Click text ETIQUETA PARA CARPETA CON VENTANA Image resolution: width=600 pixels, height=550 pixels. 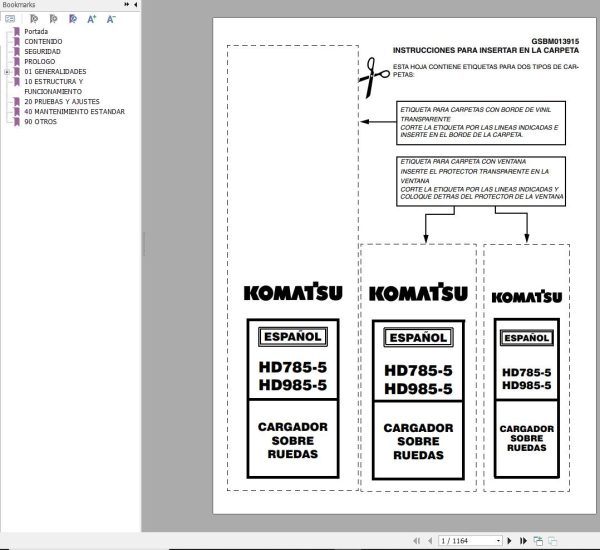[463, 162]
